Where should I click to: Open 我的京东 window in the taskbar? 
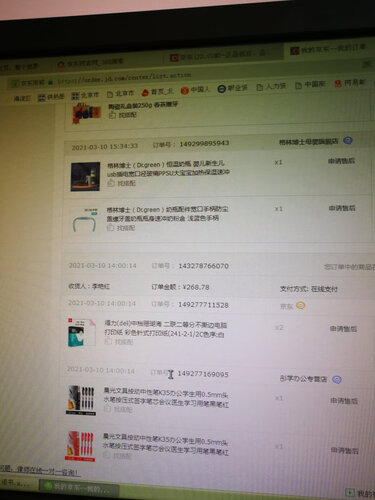point(79,489)
